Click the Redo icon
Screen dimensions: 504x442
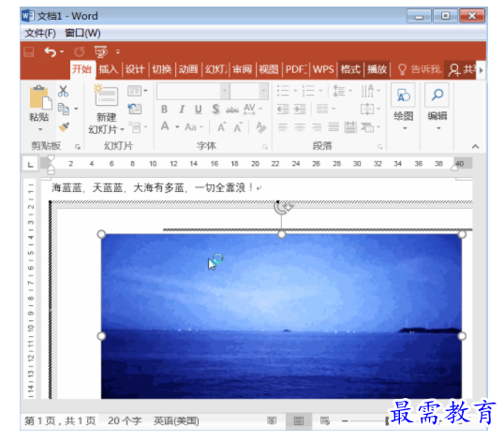[80, 52]
